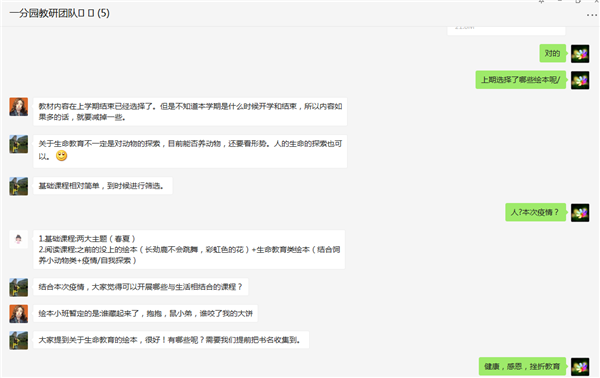Select the green 健康，感恩，挫折教育 bubble
This screenshot has height=378, width=600.
[x=522, y=366]
